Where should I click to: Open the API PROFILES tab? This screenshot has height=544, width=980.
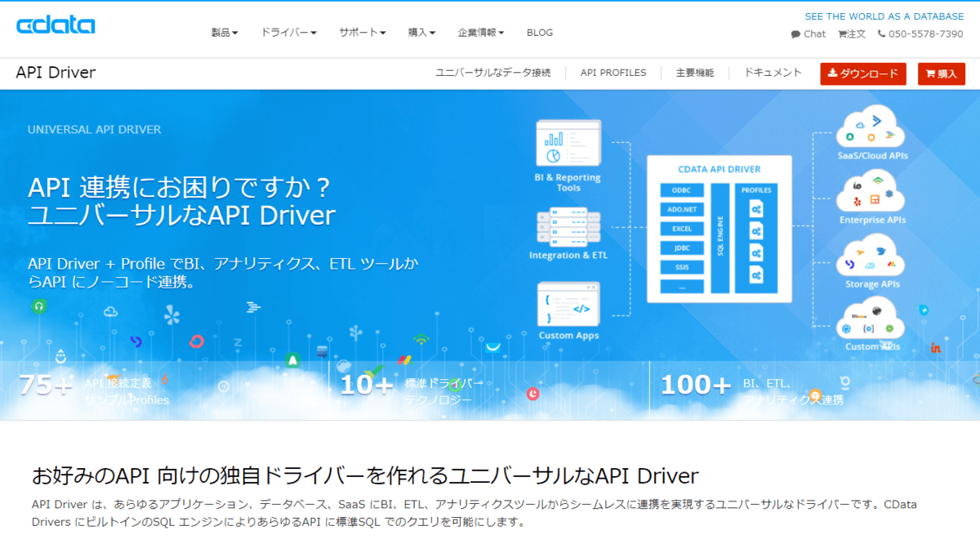coord(613,73)
